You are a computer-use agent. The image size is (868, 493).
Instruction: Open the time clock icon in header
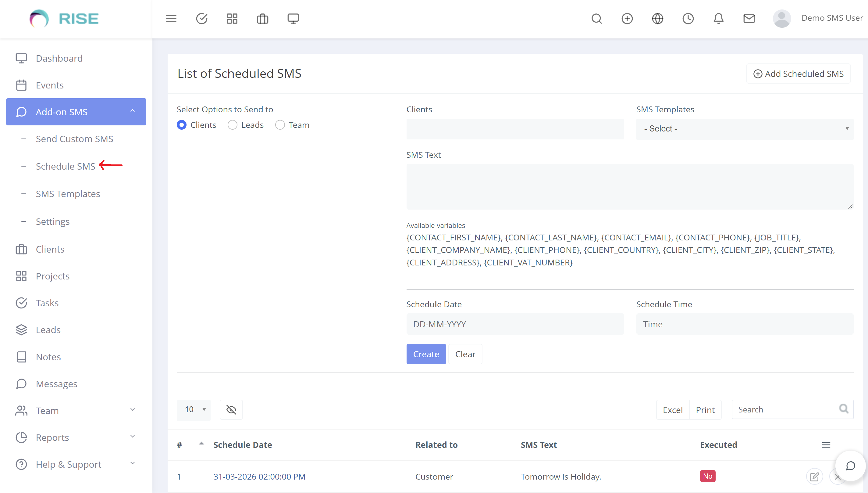tap(688, 19)
